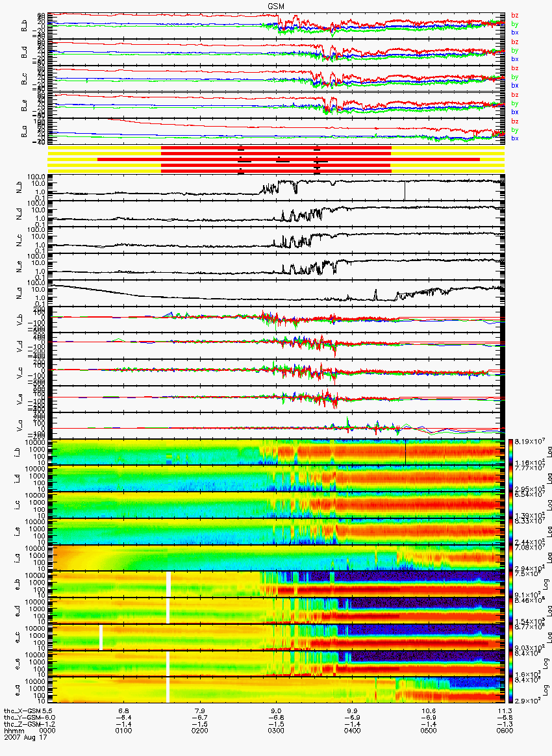Click the B_e y-axis label

click(x=24, y=106)
